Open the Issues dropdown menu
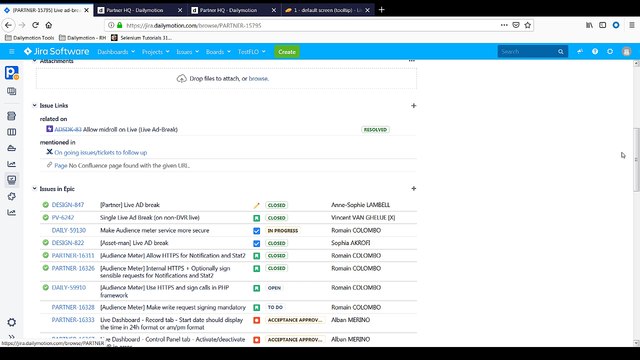640x360 pixels. [188, 52]
